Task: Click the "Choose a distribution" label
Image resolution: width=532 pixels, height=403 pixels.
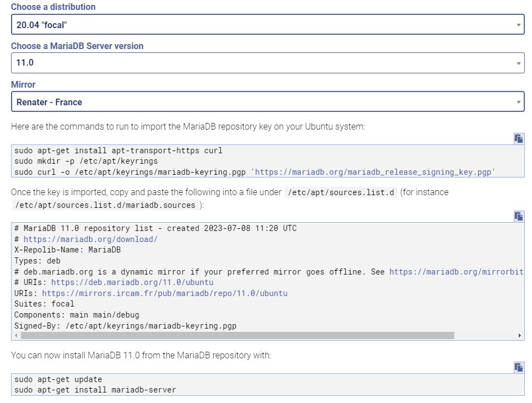Action: (x=53, y=7)
